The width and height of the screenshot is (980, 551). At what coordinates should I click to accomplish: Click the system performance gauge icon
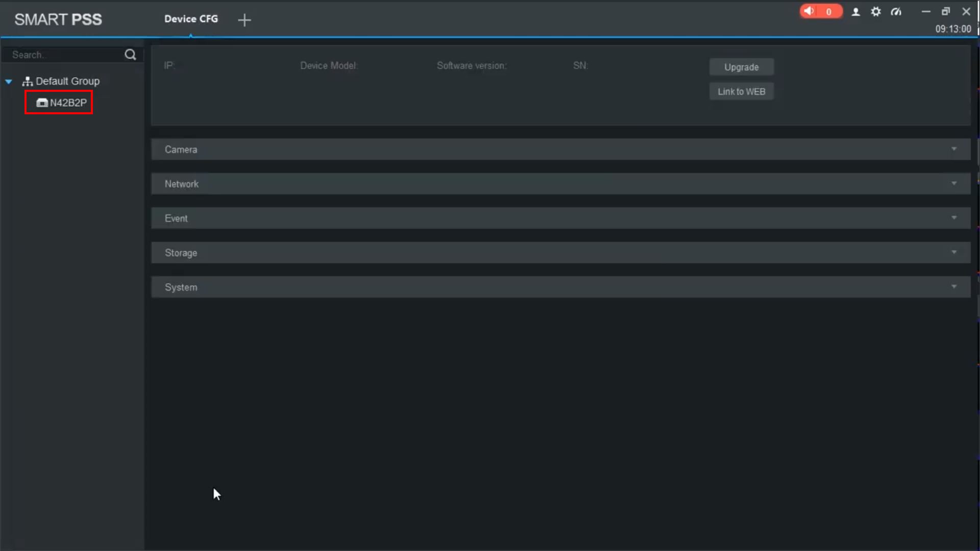tap(896, 12)
